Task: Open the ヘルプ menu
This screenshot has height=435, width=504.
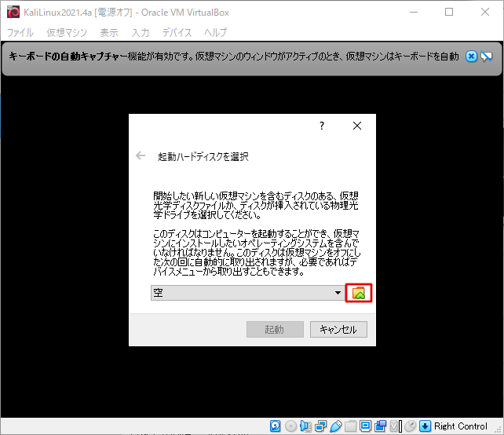Action: pyautogui.click(x=216, y=32)
